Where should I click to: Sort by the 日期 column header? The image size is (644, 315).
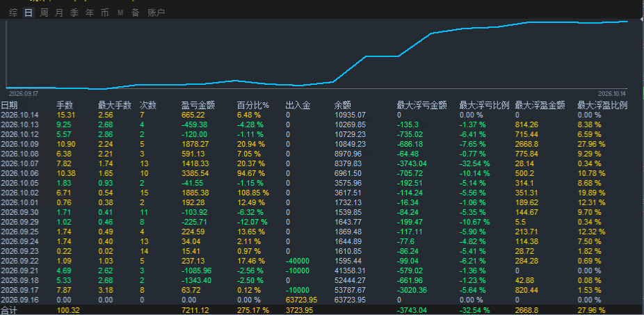point(9,106)
